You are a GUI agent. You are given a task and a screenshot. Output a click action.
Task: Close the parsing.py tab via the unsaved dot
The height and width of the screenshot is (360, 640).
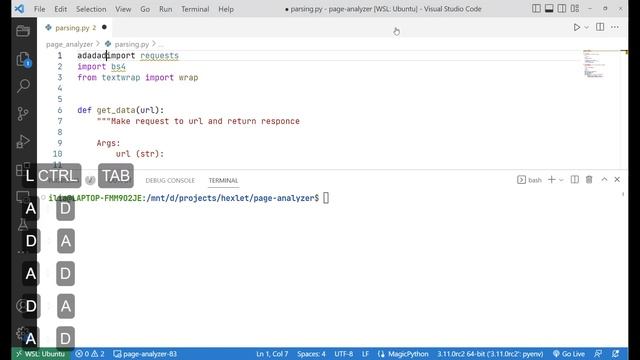[104, 27]
